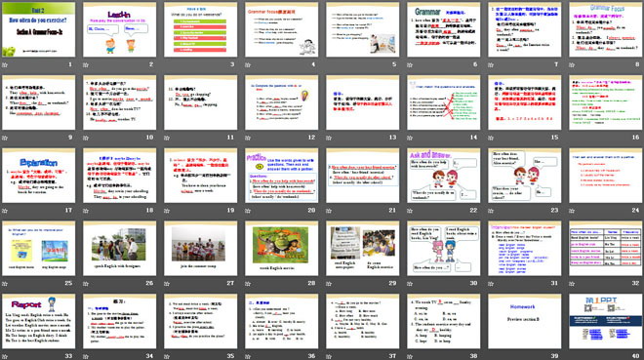This screenshot has height=360, width=644.
Task: Click the animation star under slide 25
Action: click(5, 284)
